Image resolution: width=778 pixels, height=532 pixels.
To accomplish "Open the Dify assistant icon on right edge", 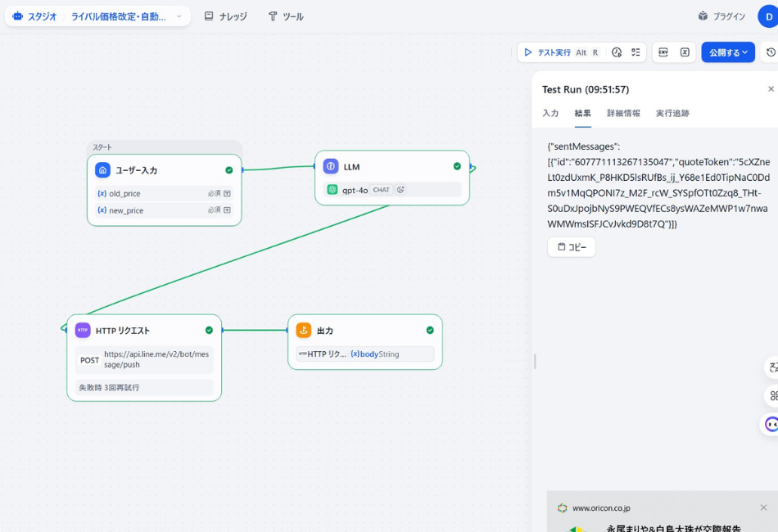I will (771, 425).
